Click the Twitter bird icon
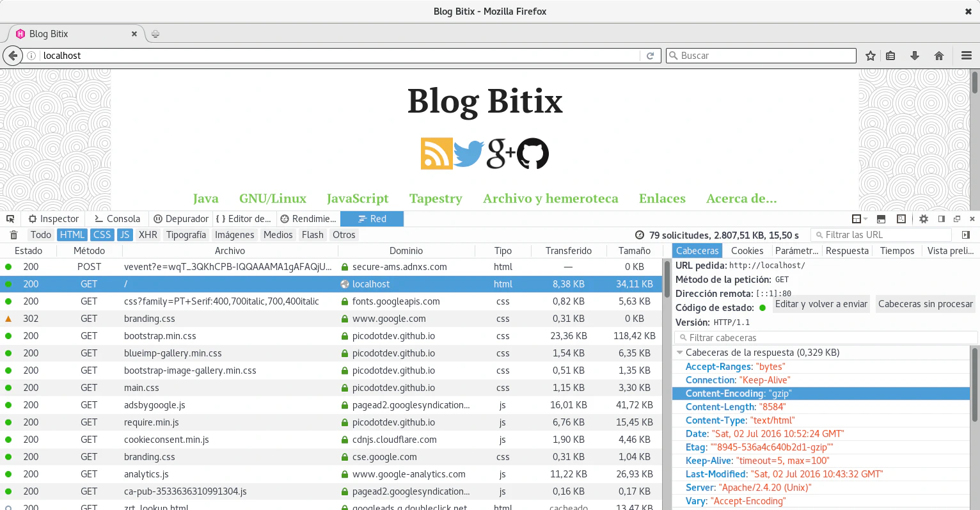Screen dimensions: 980x510 pyautogui.click(x=468, y=154)
